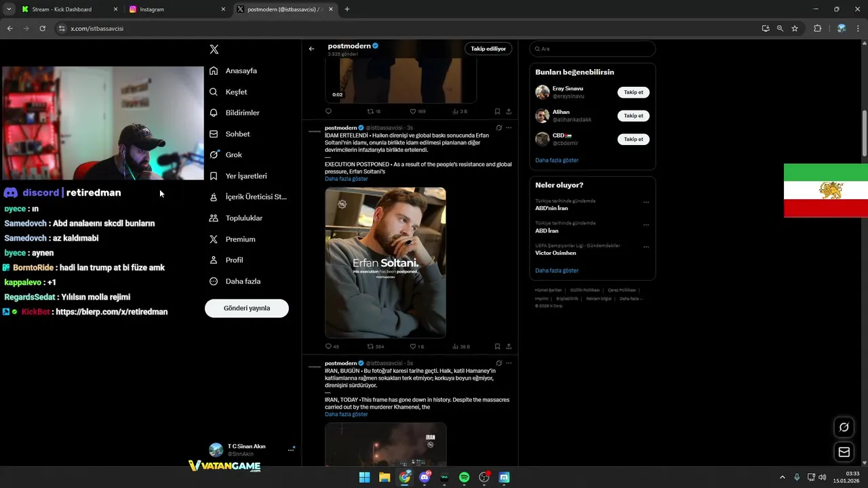This screenshot has width=868, height=488.
Task: Open Chrome tab search dropdown arrow
Action: tap(9, 9)
